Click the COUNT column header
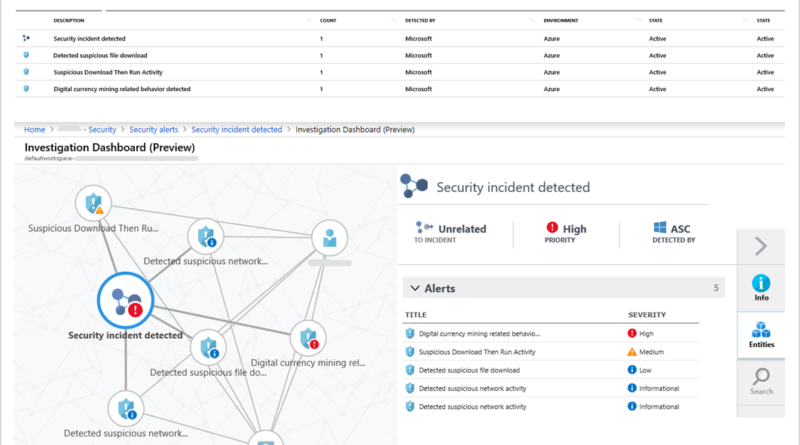The height and width of the screenshot is (445, 800). click(328, 20)
